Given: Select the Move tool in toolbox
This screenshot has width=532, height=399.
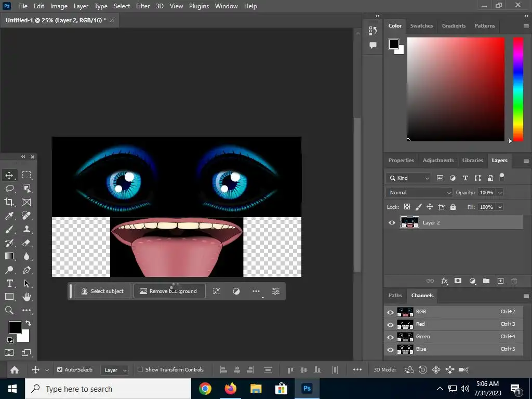Looking at the screenshot, I should [9, 175].
